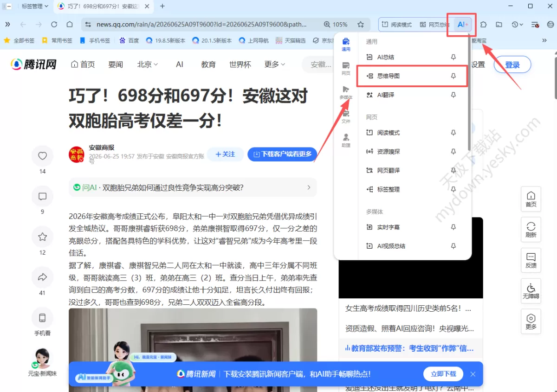This screenshot has height=392, width=557.
Task: Close the bottom download banner
Action: pos(473,374)
